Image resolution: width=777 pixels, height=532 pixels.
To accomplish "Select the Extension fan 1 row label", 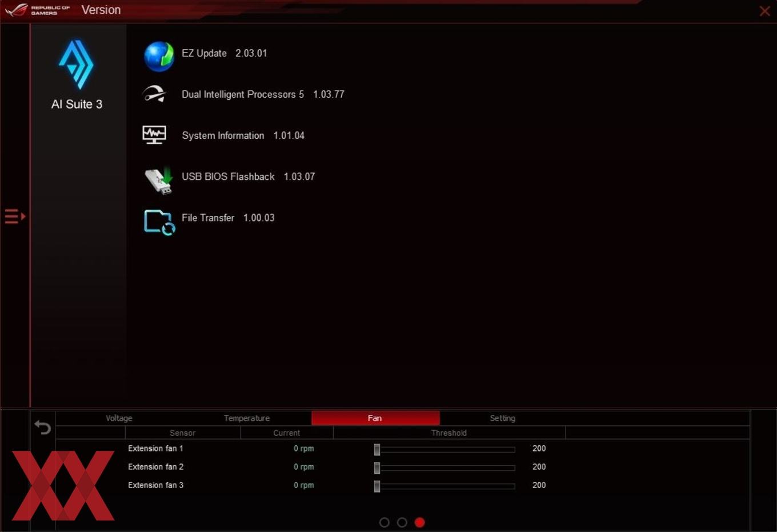I will 155,448.
